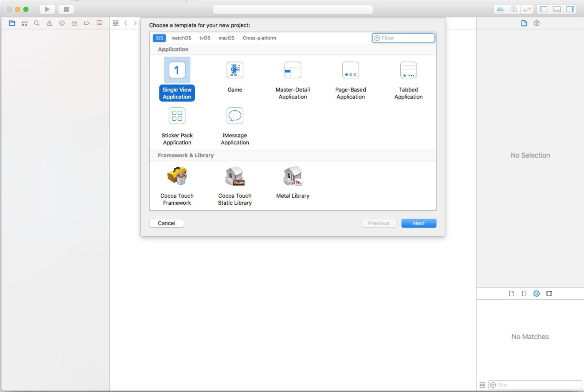Screen dimensions: 584x392
Task: Select Sticker Pack Application template
Action: click(x=177, y=126)
